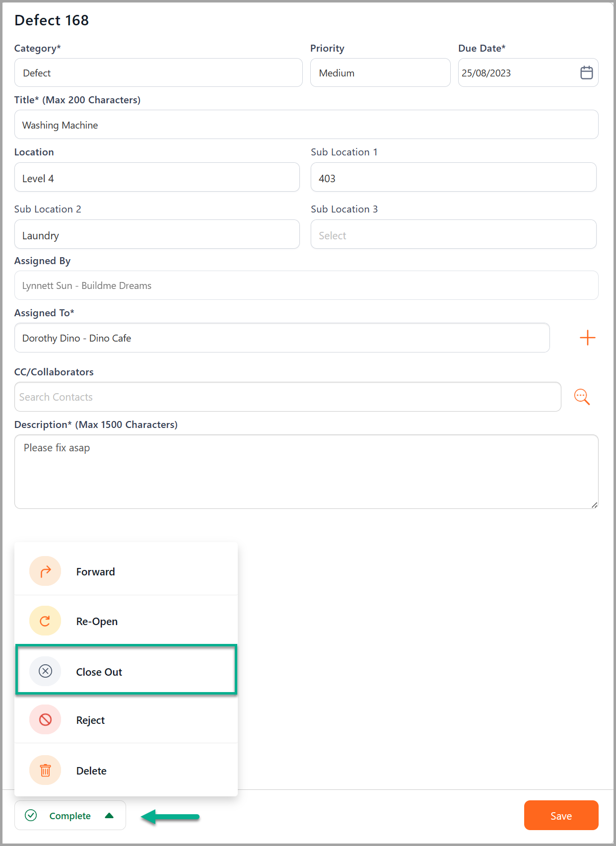Open the Due Date calendar icon

coord(586,72)
